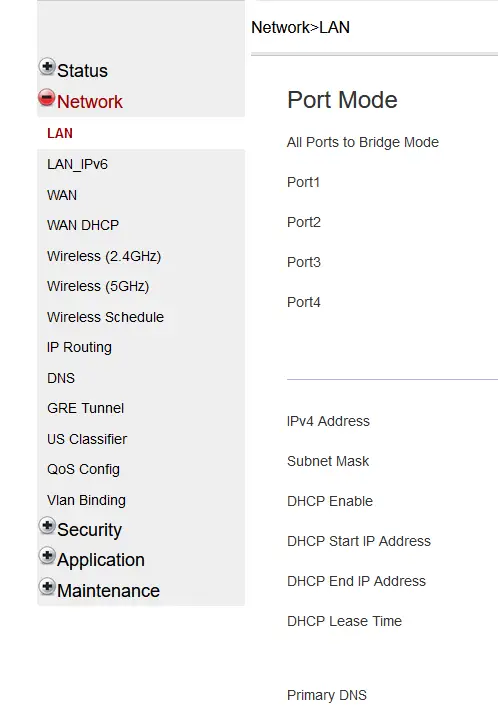This screenshot has width=498, height=706.
Task: Expand the Application section plus icon
Action: [47, 556]
